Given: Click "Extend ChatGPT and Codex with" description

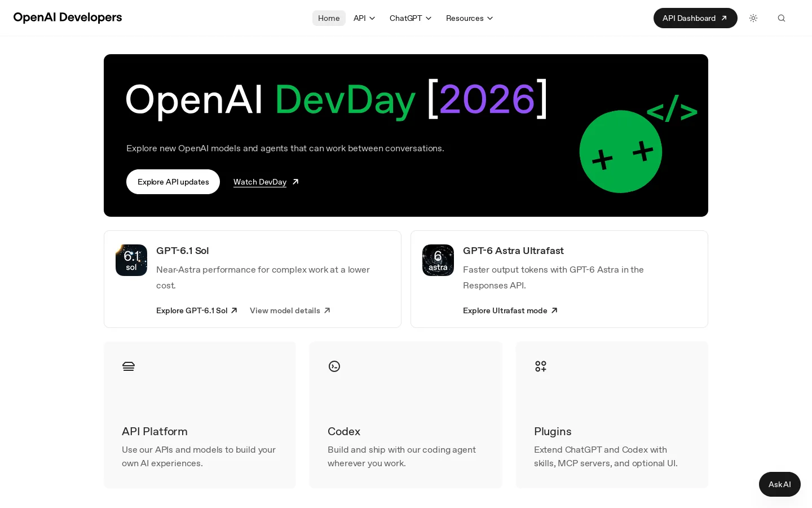Looking at the screenshot, I should click(601, 450).
